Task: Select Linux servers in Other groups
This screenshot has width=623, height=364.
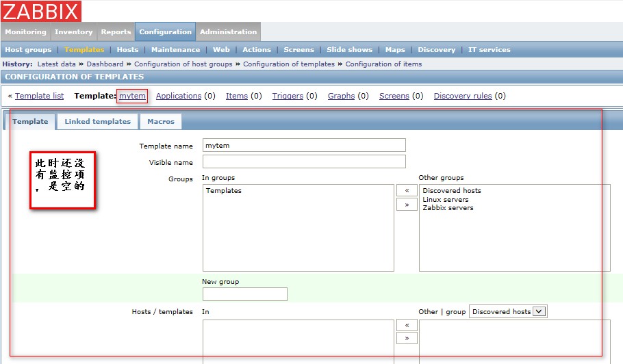Action: [446, 199]
